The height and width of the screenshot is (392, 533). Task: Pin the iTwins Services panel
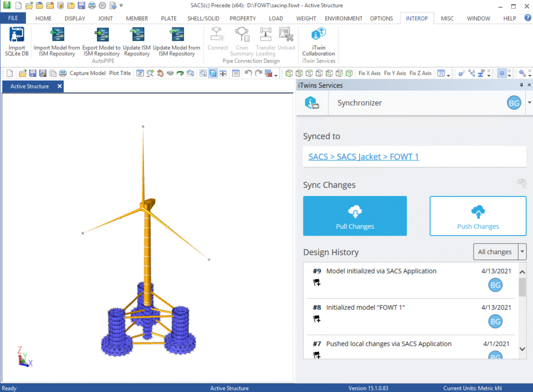point(522,85)
